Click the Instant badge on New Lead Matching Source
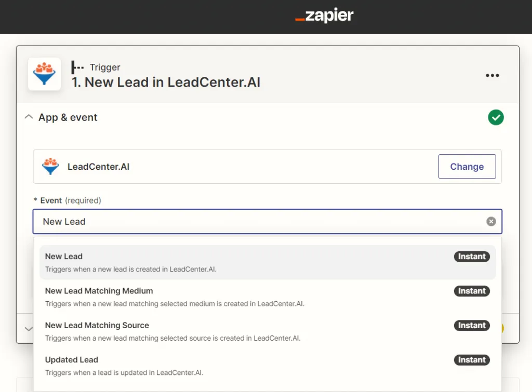The height and width of the screenshot is (392, 532). coord(472,326)
